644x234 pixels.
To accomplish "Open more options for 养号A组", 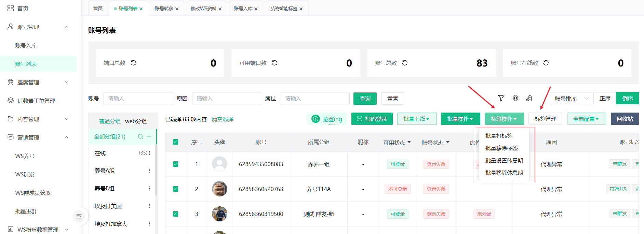I will click(x=150, y=171).
